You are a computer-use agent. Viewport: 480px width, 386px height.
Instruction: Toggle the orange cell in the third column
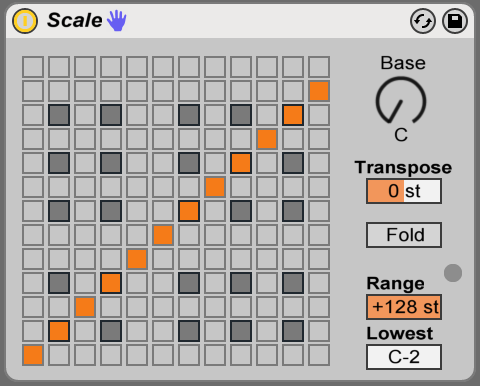[85, 307]
